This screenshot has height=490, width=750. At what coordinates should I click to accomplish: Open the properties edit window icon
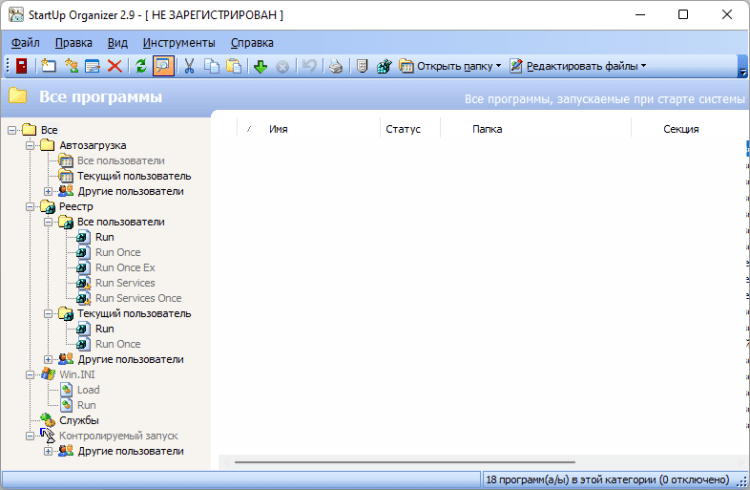(x=92, y=66)
